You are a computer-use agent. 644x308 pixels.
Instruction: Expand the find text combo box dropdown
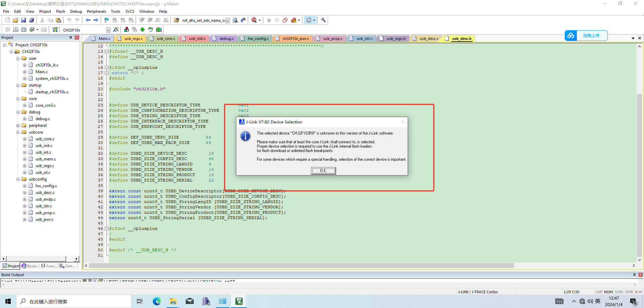pos(228,20)
